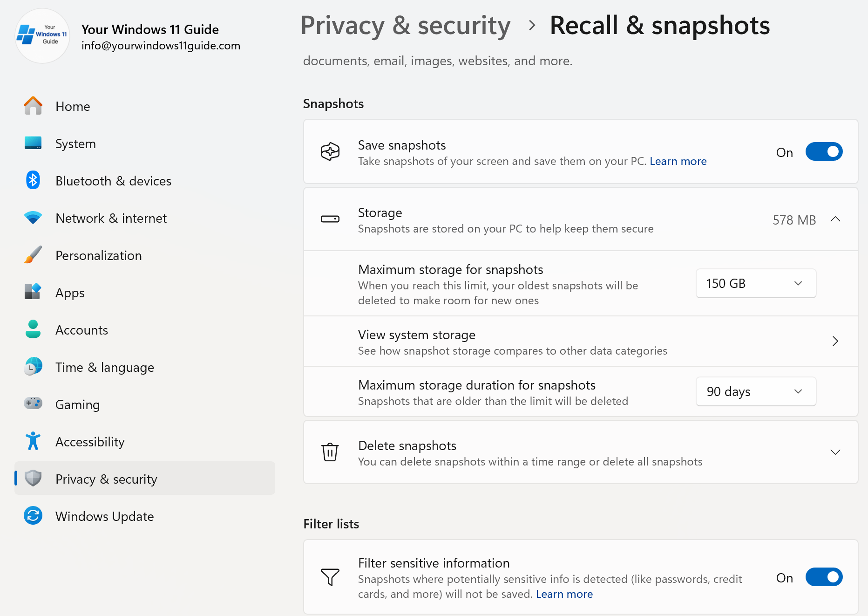The image size is (868, 616).
Task: Click the user profile avatar picture
Action: (x=42, y=36)
